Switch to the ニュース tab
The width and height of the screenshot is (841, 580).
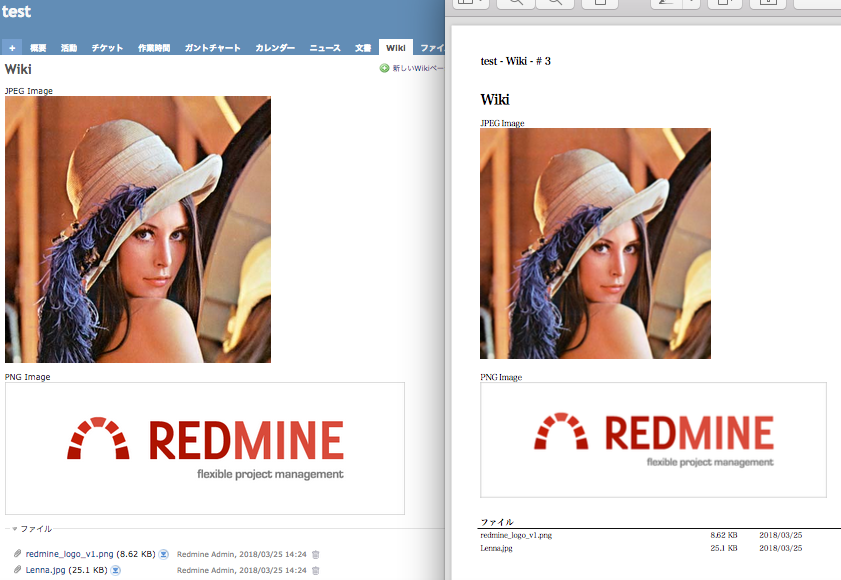point(325,48)
